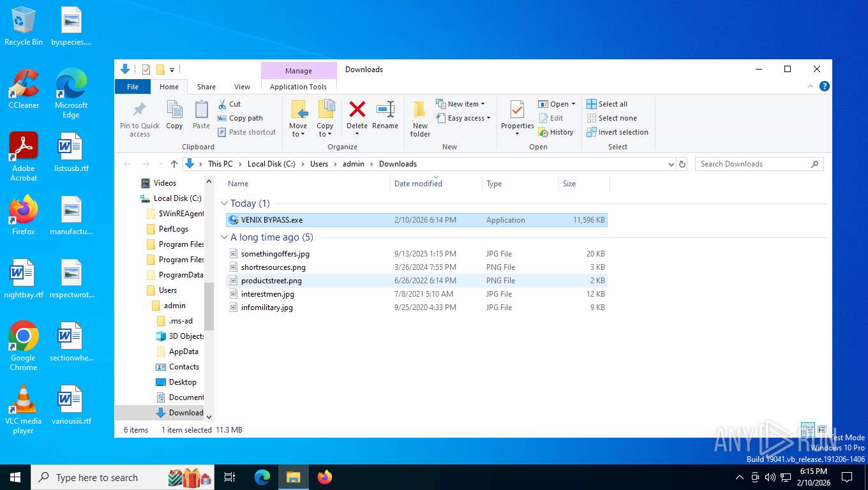Click Select none in the ribbon

click(x=611, y=118)
